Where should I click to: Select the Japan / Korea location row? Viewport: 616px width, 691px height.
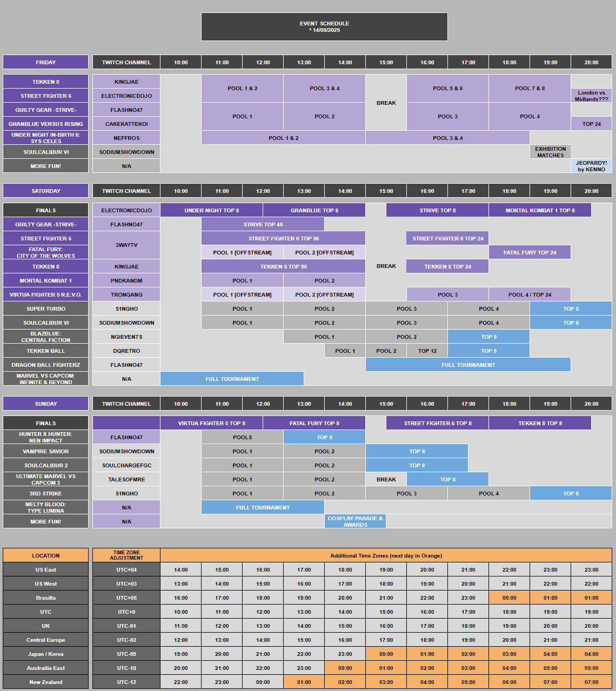pyautogui.click(x=46, y=654)
